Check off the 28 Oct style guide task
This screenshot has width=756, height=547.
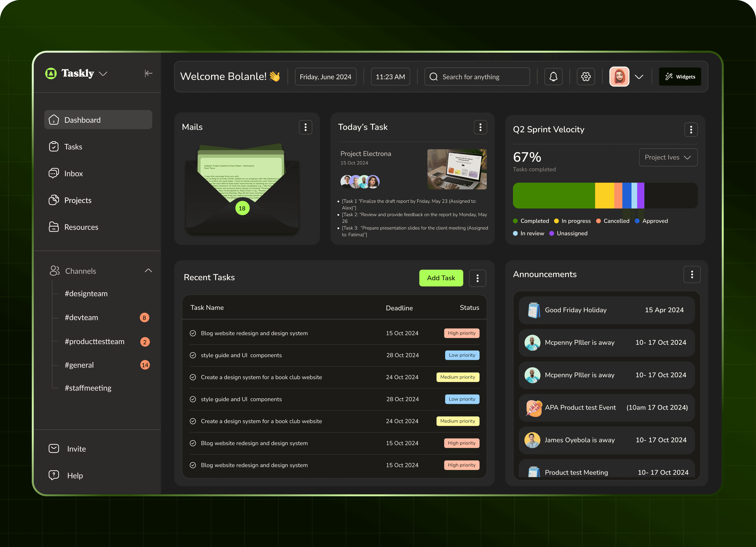pyautogui.click(x=193, y=355)
